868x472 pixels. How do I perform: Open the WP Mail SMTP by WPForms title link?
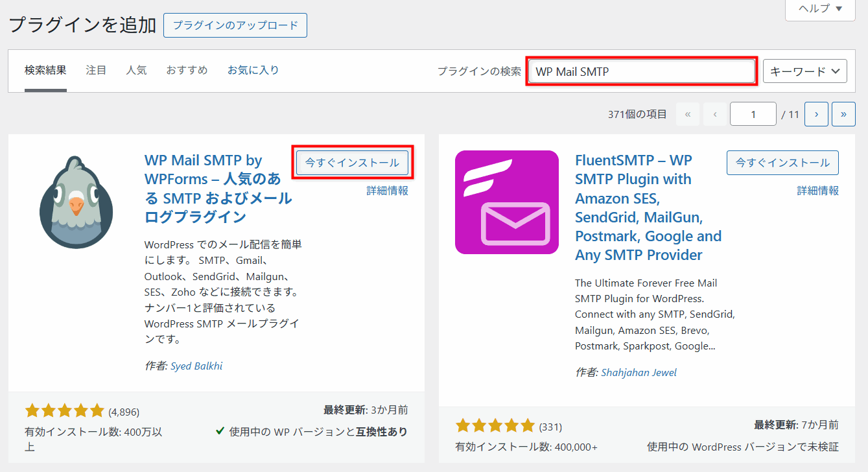(x=218, y=188)
